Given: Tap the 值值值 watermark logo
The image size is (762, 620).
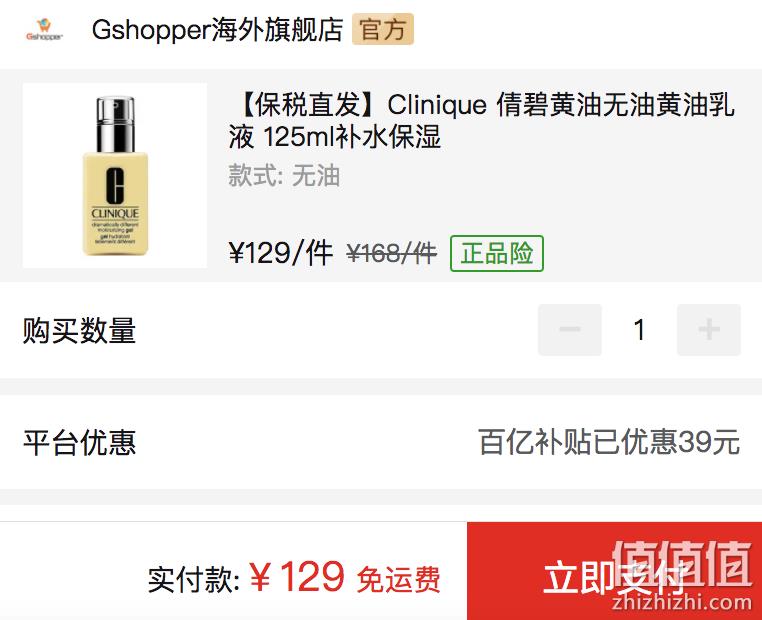Looking at the screenshot, I should click(x=682, y=564).
